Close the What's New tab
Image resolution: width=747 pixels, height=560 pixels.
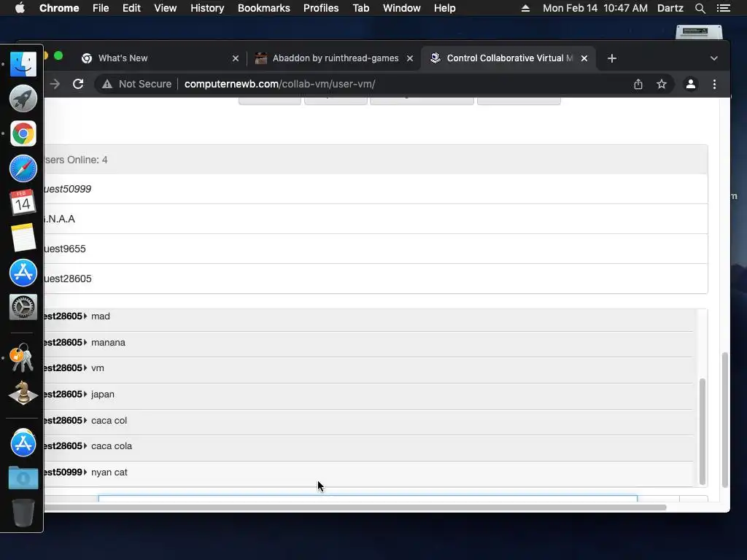pyautogui.click(x=236, y=58)
